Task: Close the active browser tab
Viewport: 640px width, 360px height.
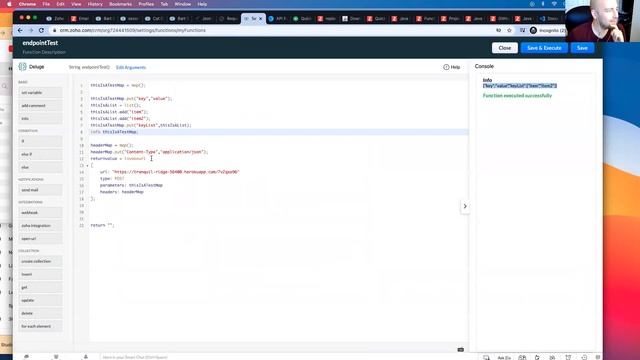Action: pyautogui.click(x=260, y=19)
